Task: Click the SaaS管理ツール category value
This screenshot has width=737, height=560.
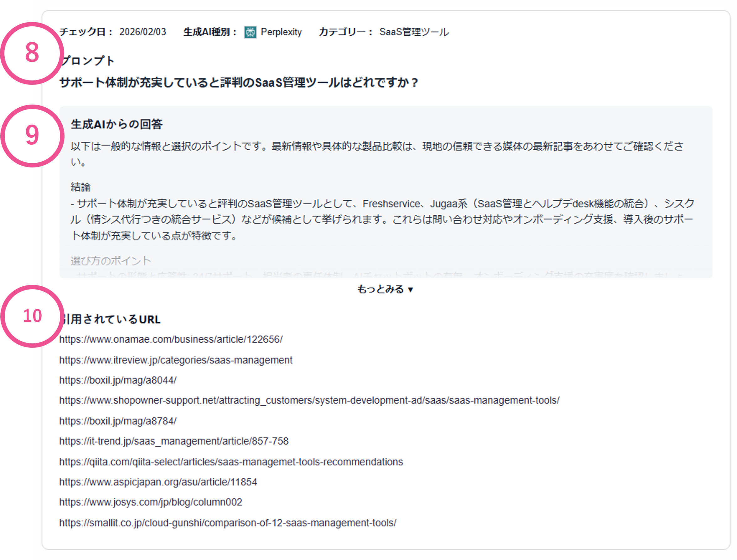Action: tap(414, 32)
